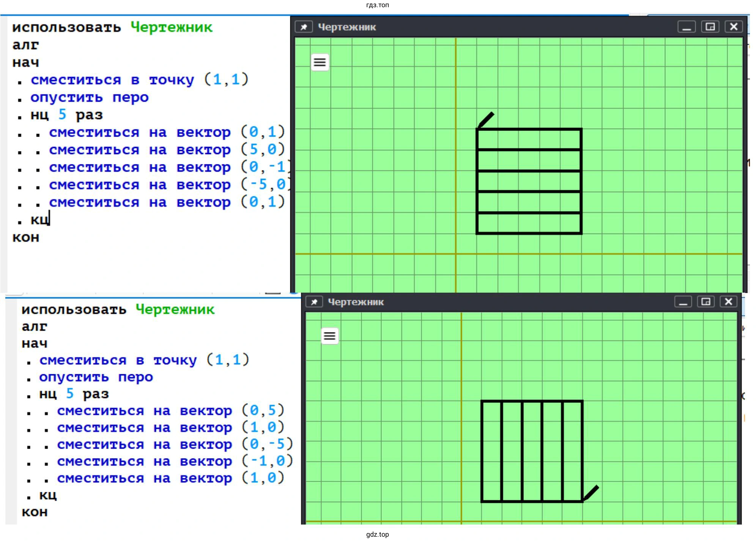Viewport: 756px width, 542px height.
Task: Click 'кц' line in lower code editor
Action: (48, 495)
